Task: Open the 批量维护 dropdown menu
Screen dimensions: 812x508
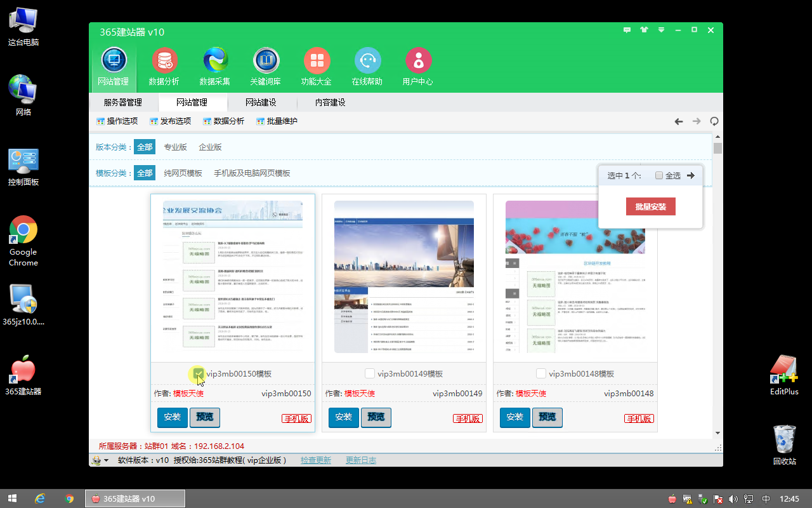Action: pos(277,121)
